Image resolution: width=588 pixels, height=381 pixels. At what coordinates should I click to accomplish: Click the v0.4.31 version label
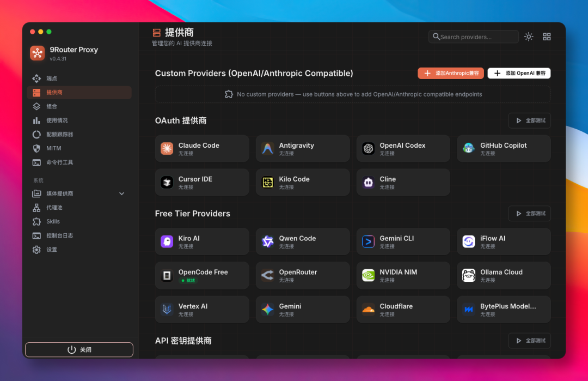pyautogui.click(x=58, y=59)
